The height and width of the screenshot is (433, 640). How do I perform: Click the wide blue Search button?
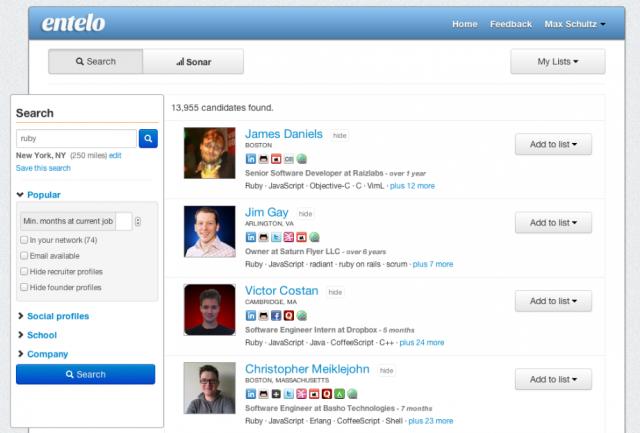pos(85,374)
